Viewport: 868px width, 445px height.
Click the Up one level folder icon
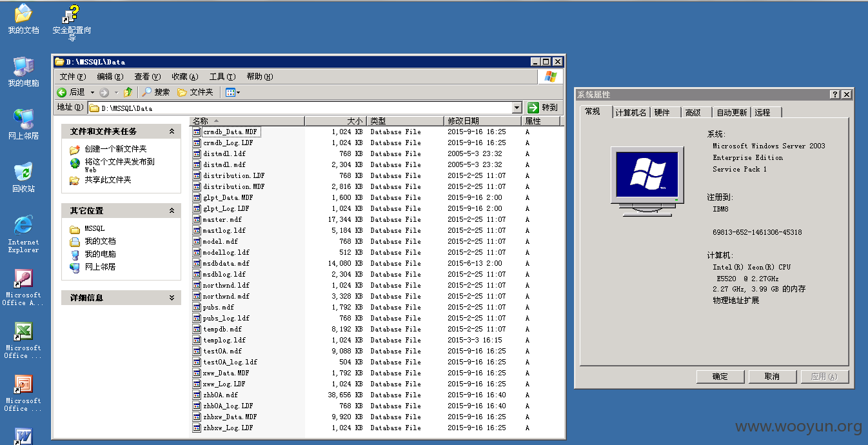coord(128,92)
